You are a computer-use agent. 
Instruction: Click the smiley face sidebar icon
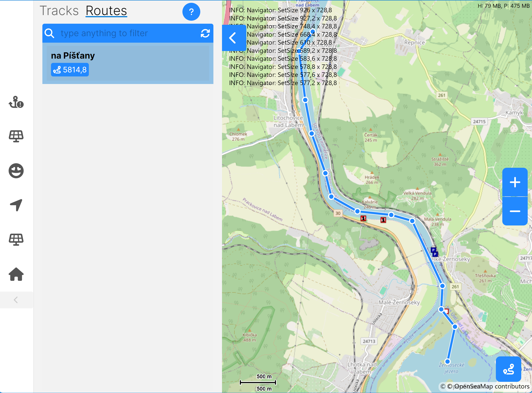pos(16,171)
